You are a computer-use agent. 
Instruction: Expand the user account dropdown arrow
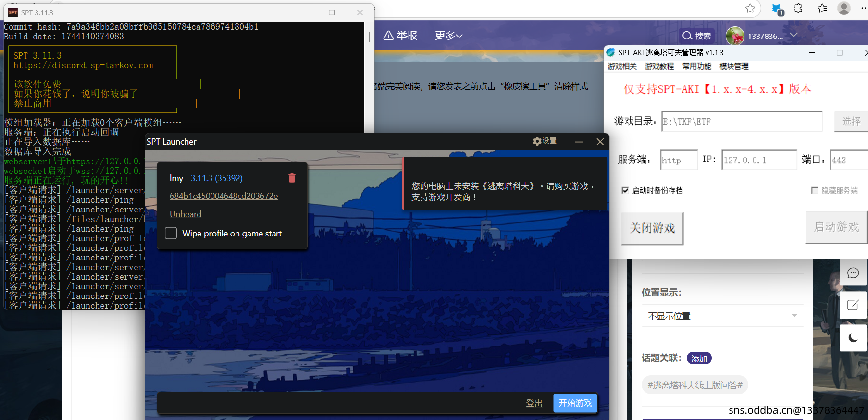tap(794, 35)
